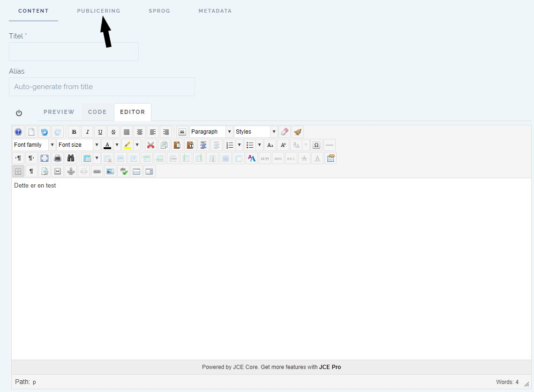Click the JCE editor help icon
The width and height of the screenshot is (534, 392).
[x=18, y=132]
